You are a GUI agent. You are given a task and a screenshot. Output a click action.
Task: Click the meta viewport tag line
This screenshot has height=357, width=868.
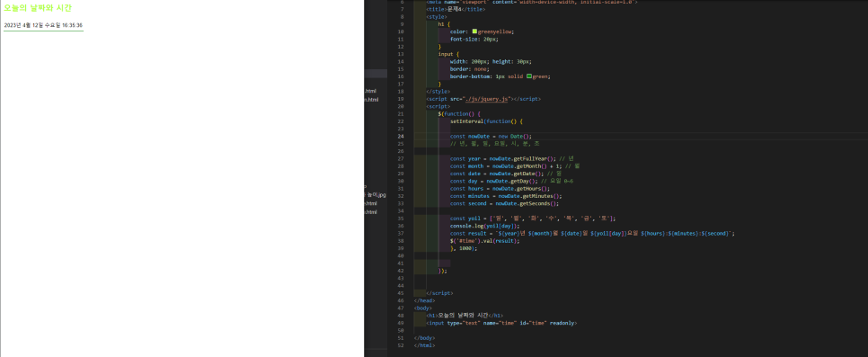[532, 2]
